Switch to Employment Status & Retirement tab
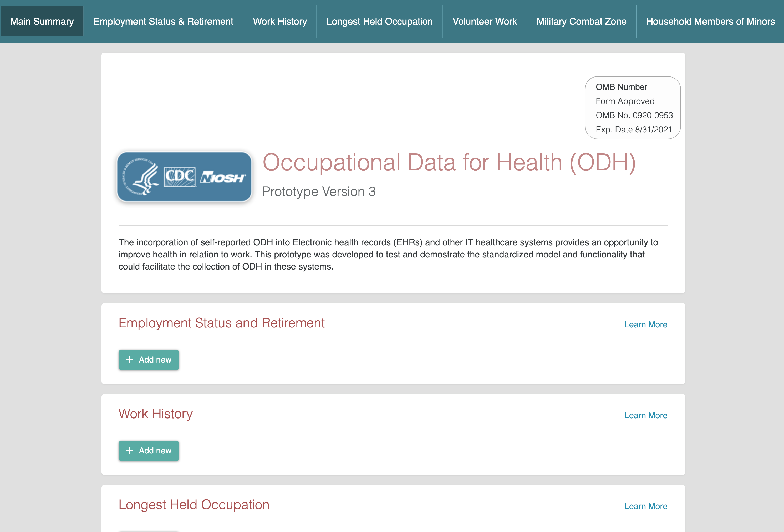 (x=163, y=21)
